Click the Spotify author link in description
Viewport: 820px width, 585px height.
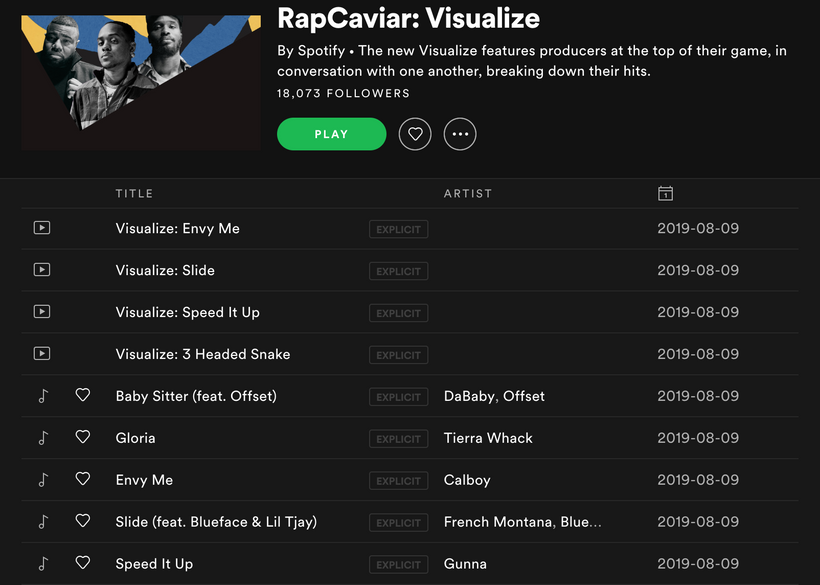click(x=321, y=51)
